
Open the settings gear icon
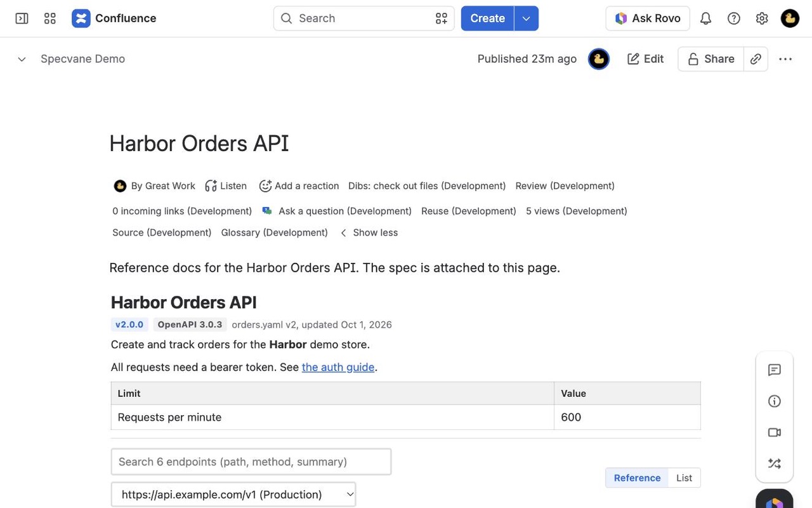(762, 18)
